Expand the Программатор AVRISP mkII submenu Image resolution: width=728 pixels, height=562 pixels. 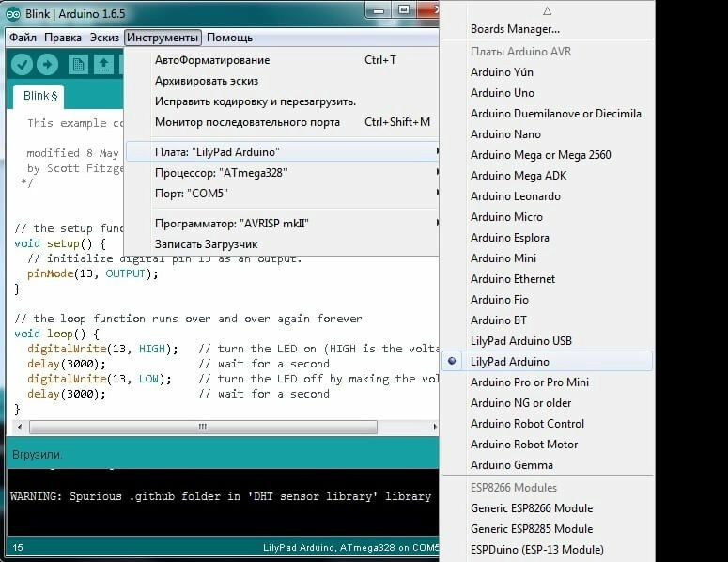283,224
